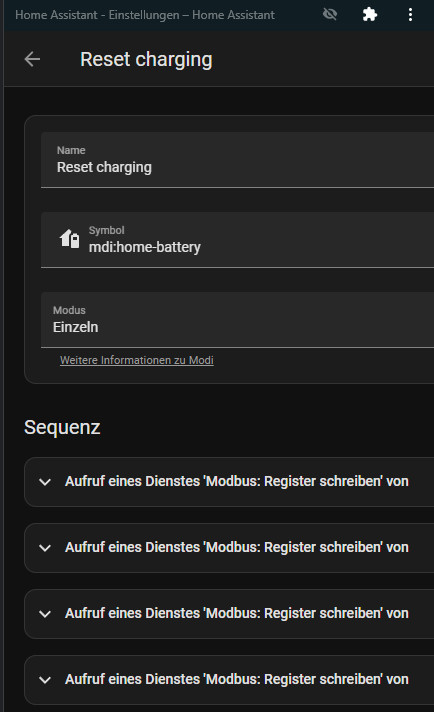This screenshot has height=712, width=434.
Task: Click the home-battery symbol icon
Action: click(x=69, y=239)
